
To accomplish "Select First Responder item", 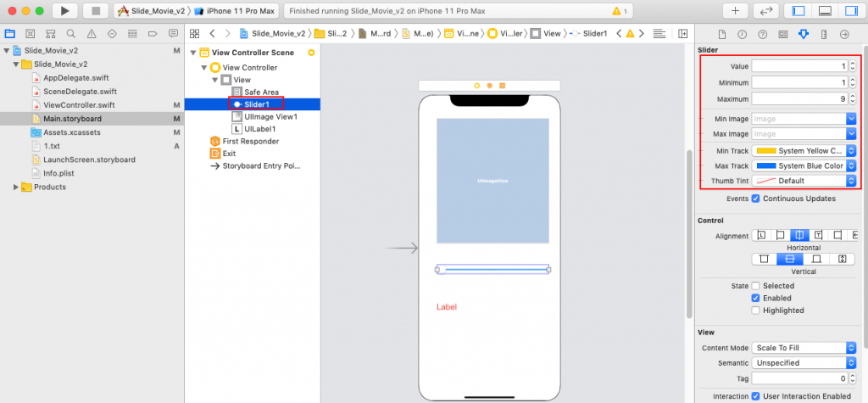I will [x=251, y=142].
